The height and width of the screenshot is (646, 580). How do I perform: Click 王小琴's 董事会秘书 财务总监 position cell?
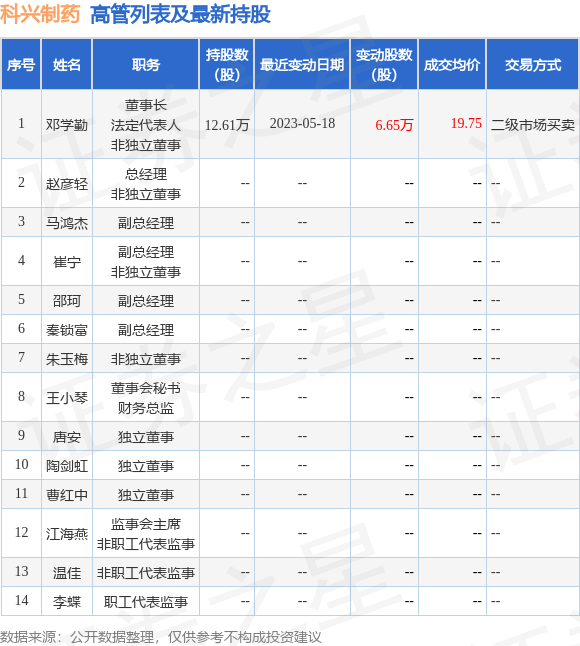coord(146,398)
